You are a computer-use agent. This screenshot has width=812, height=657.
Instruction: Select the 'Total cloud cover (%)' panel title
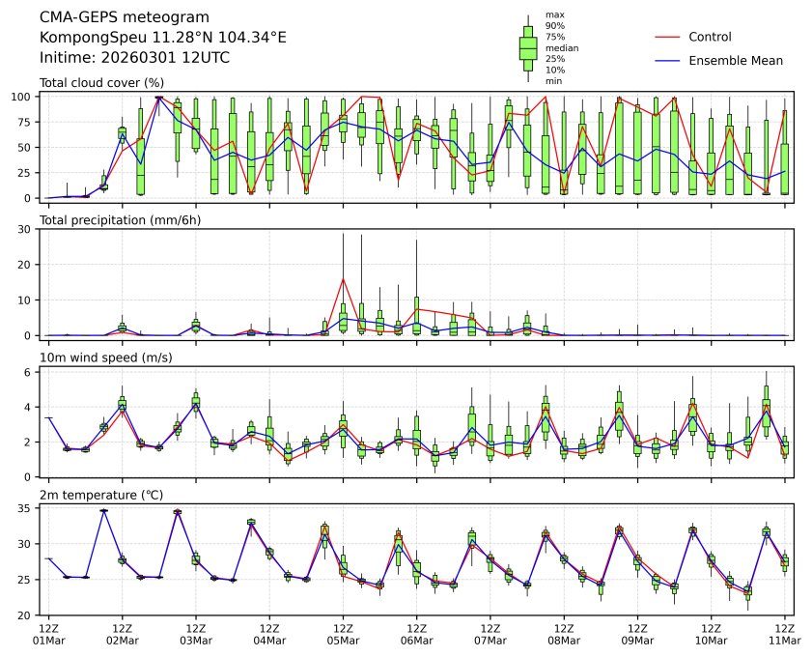click(x=101, y=83)
